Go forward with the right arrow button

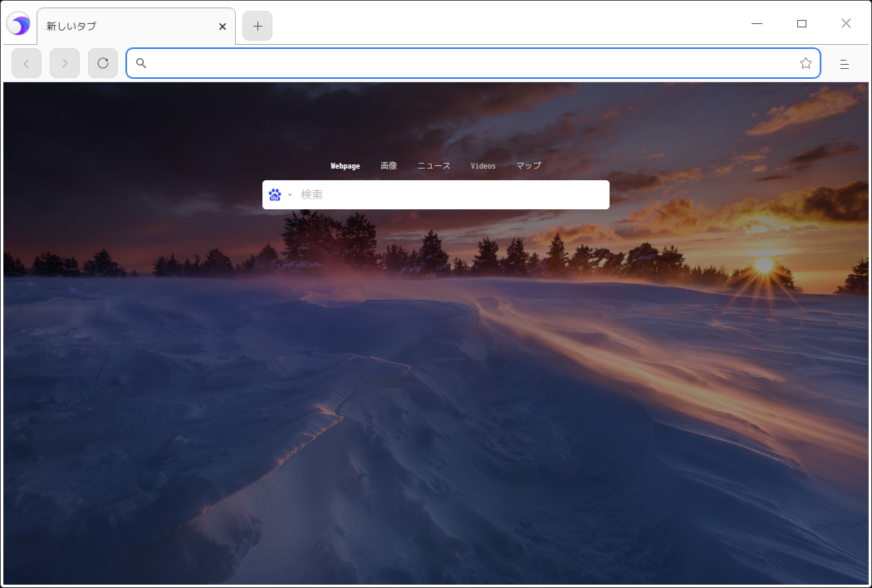65,63
